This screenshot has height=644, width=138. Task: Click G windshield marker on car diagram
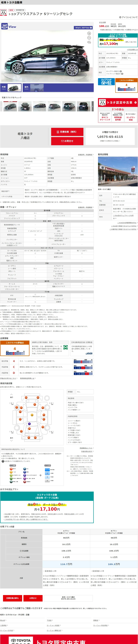(29, 424)
